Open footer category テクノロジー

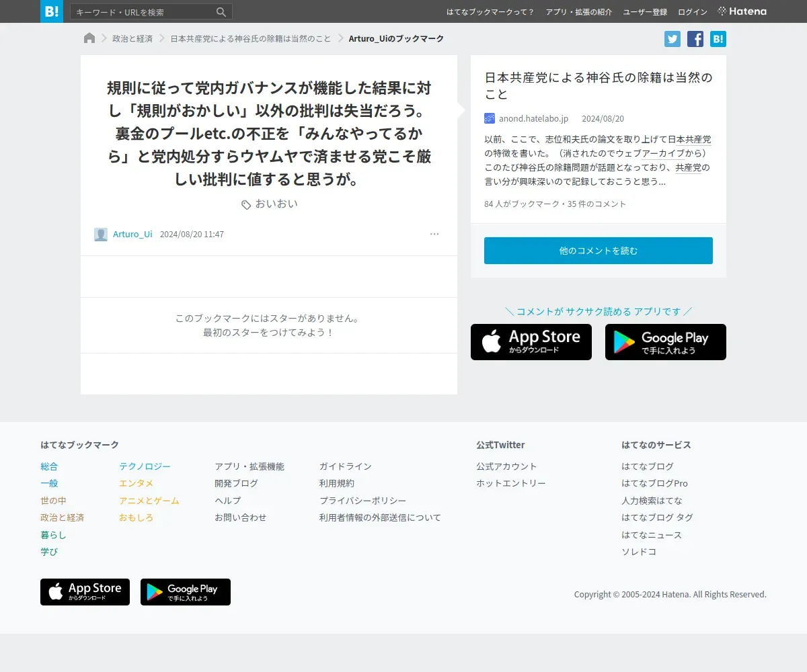pos(145,466)
